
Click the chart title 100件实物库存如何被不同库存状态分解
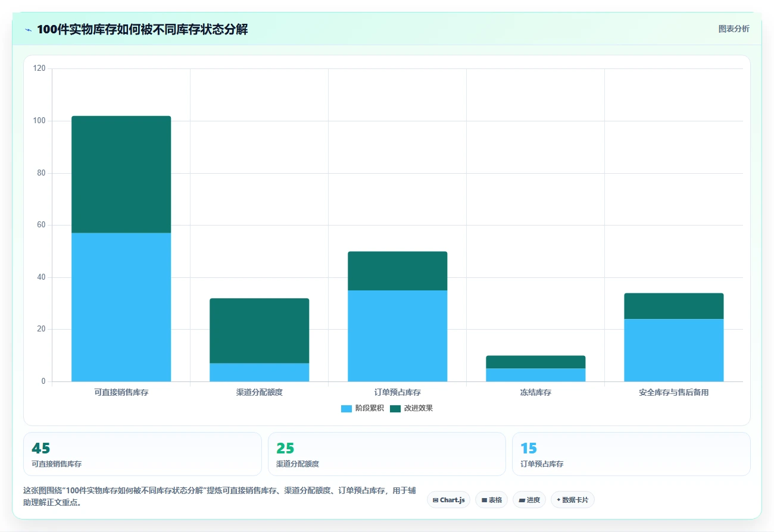(142, 30)
